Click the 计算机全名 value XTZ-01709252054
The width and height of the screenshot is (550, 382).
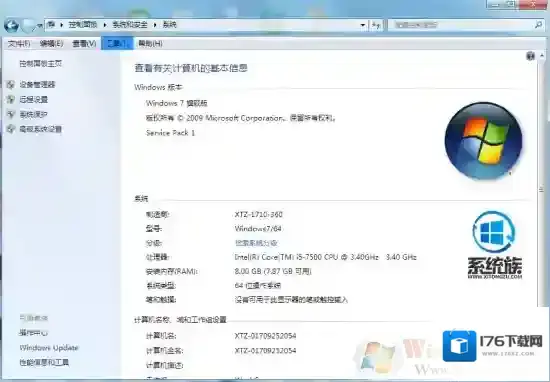[265, 351]
